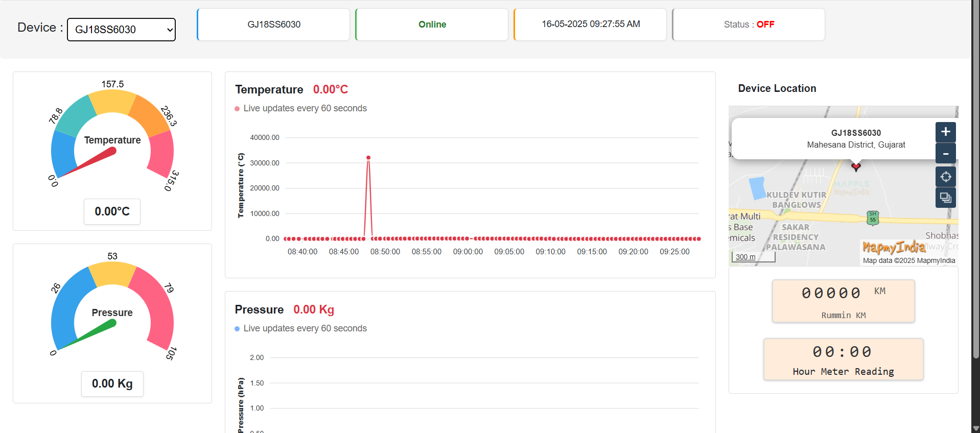Click the Online status card
The height and width of the screenshot is (433, 980).
(x=432, y=25)
